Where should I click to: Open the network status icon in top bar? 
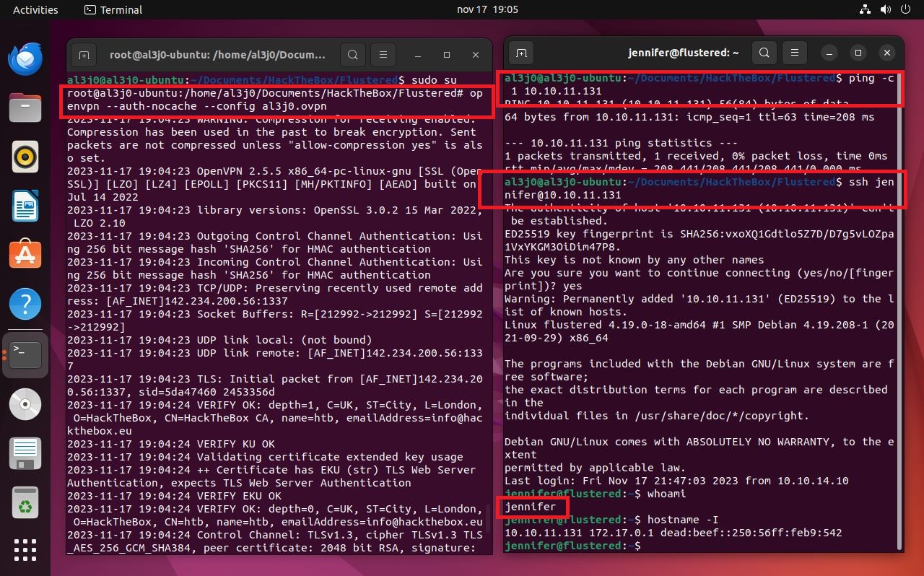tap(866, 10)
